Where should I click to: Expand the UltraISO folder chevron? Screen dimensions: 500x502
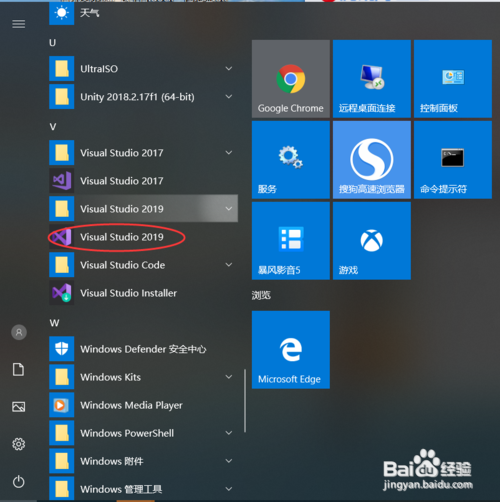tap(229, 69)
